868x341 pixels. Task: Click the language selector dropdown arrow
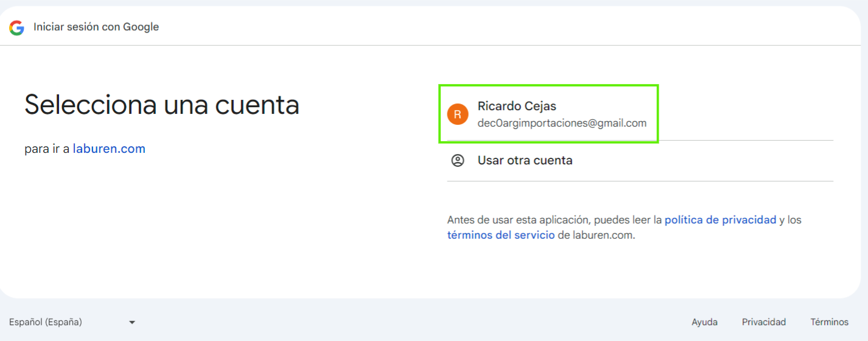[132, 322]
